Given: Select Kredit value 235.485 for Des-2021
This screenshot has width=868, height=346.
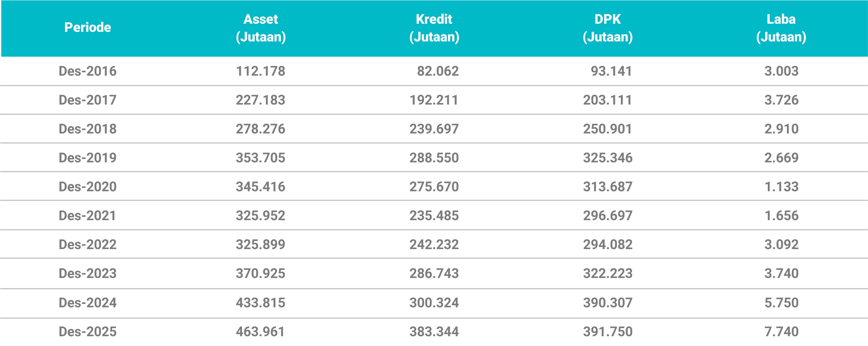Looking at the screenshot, I should tap(434, 216).
